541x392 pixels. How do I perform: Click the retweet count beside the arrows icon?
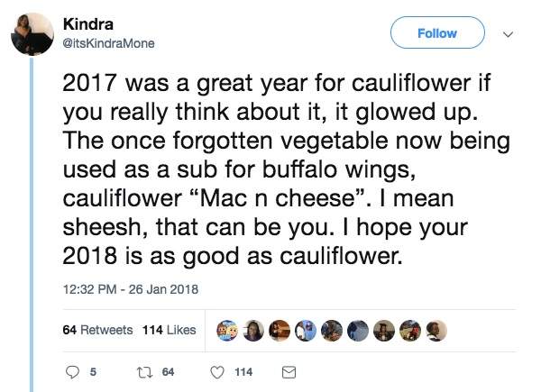167,371
